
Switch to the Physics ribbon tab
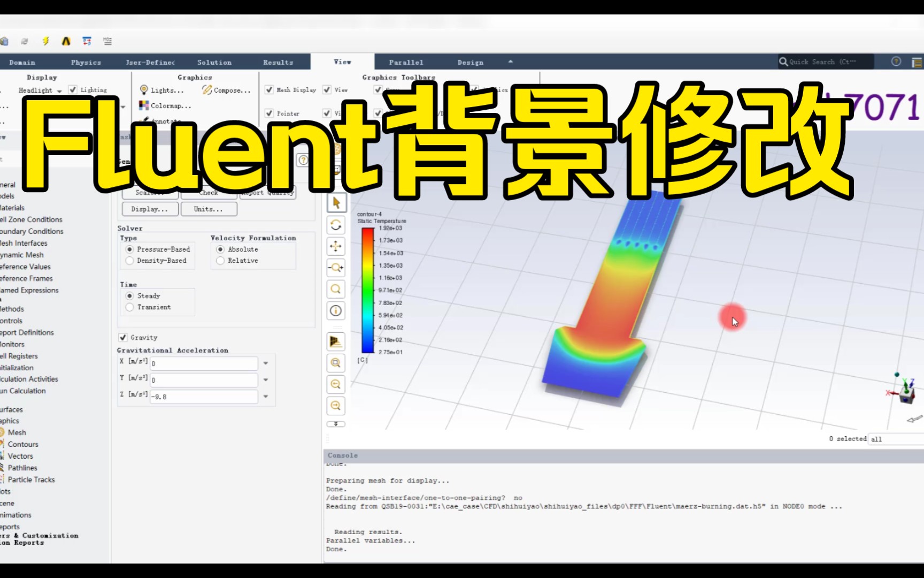click(86, 62)
